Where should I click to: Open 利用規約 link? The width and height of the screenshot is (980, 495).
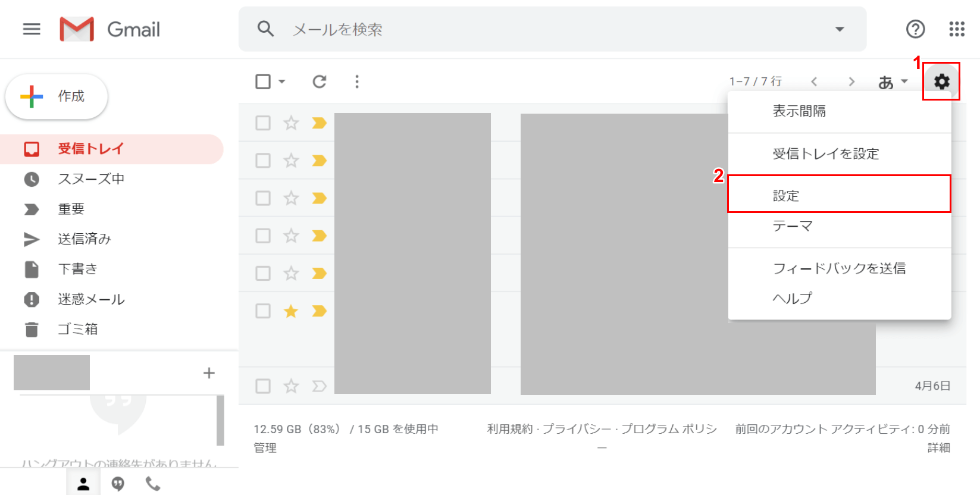tap(510, 429)
